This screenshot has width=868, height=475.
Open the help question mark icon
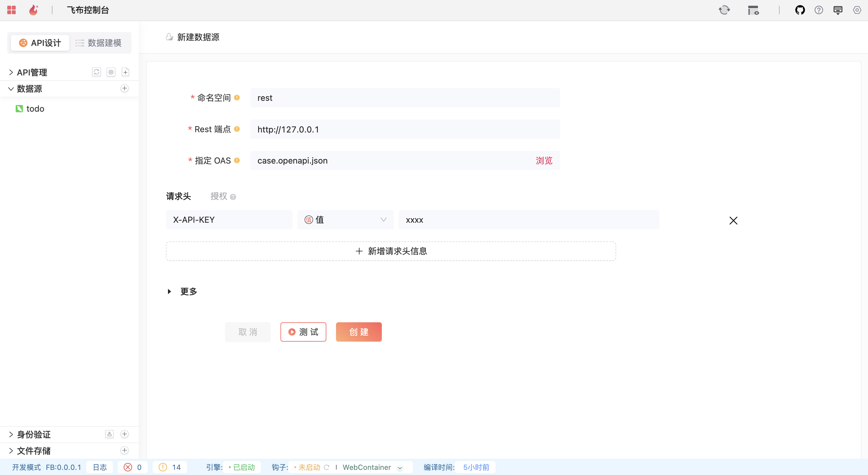[x=819, y=10]
